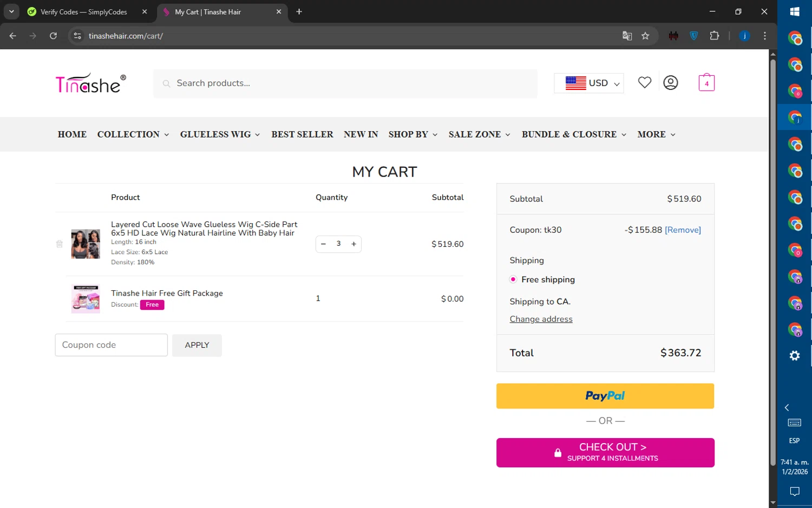The width and height of the screenshot is (812, 508).
Task: Switch to Verify Codes — SimplyCodes tab
Action: (84, 11)
